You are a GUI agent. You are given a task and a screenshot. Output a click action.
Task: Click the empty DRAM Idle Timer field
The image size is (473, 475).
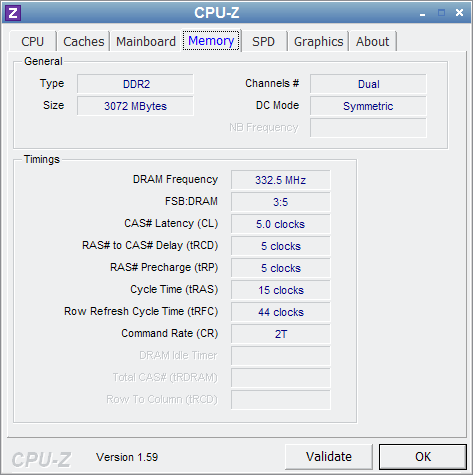pos(281,356)
